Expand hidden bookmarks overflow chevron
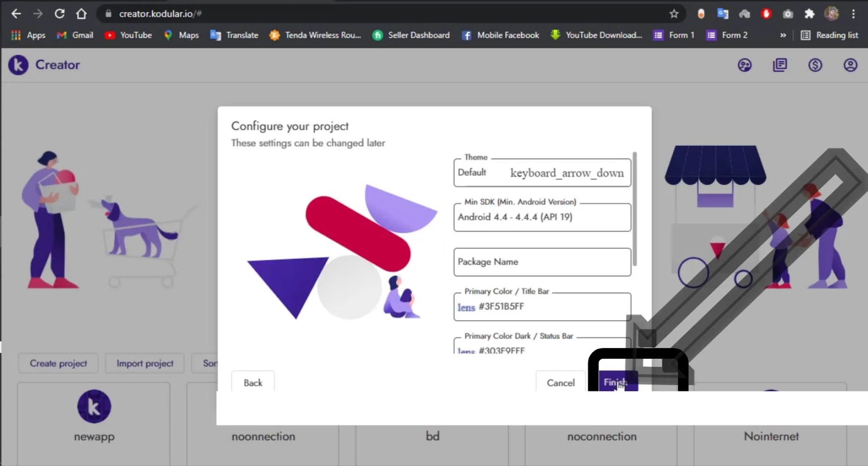868x466 pixels. coord(783,35)
